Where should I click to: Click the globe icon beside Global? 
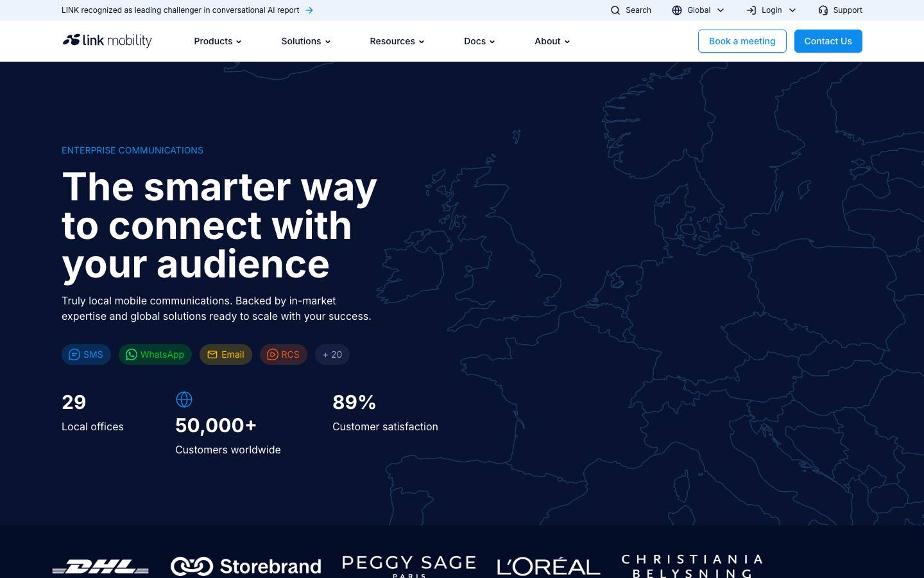[677, 10]
